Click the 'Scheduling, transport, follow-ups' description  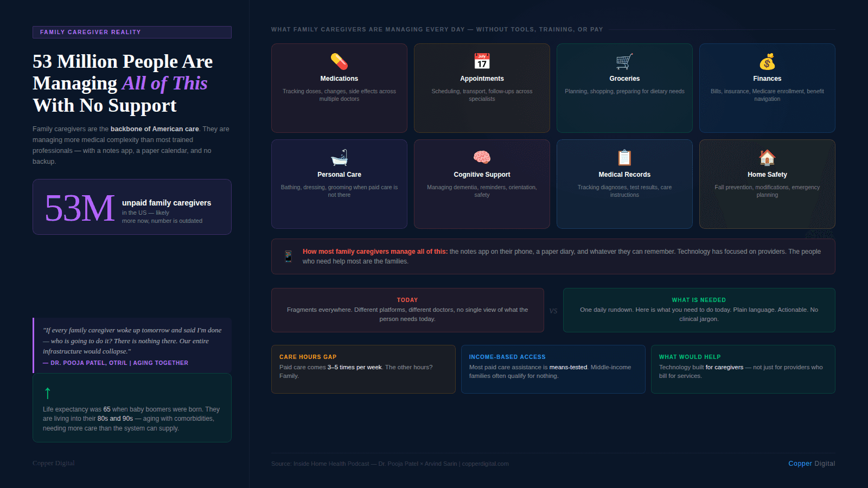click(x=482, y=95)
